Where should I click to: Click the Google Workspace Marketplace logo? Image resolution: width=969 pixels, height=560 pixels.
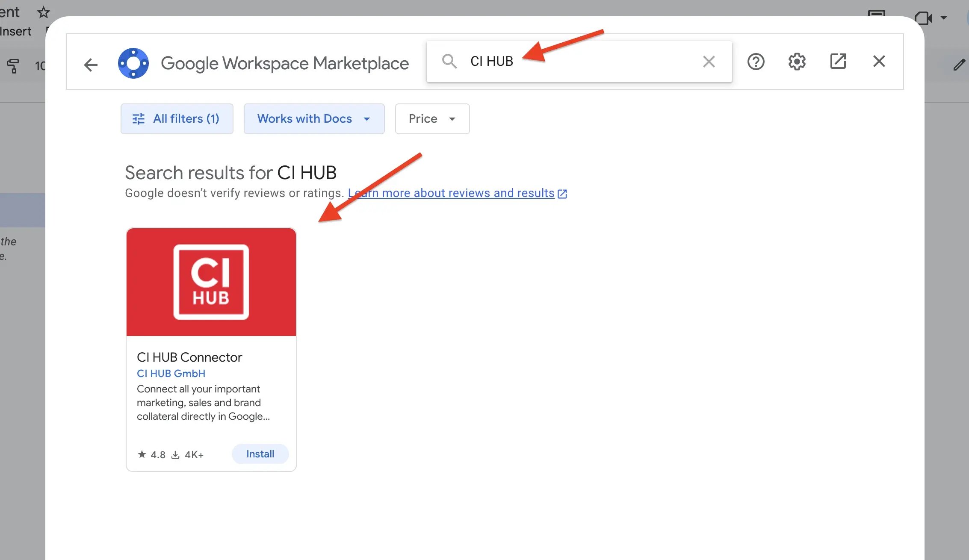[133, 63]
